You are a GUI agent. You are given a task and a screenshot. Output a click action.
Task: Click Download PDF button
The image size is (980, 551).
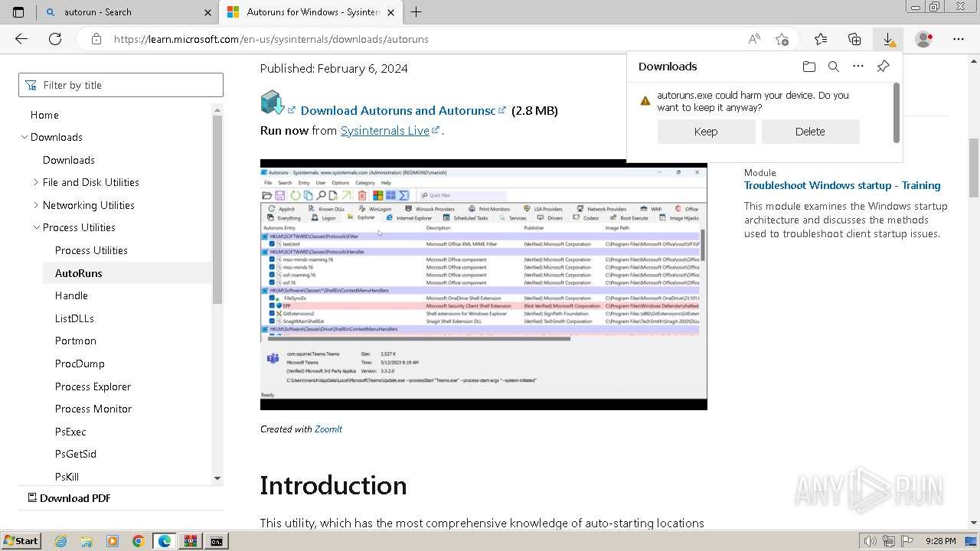tap(69, 498)
